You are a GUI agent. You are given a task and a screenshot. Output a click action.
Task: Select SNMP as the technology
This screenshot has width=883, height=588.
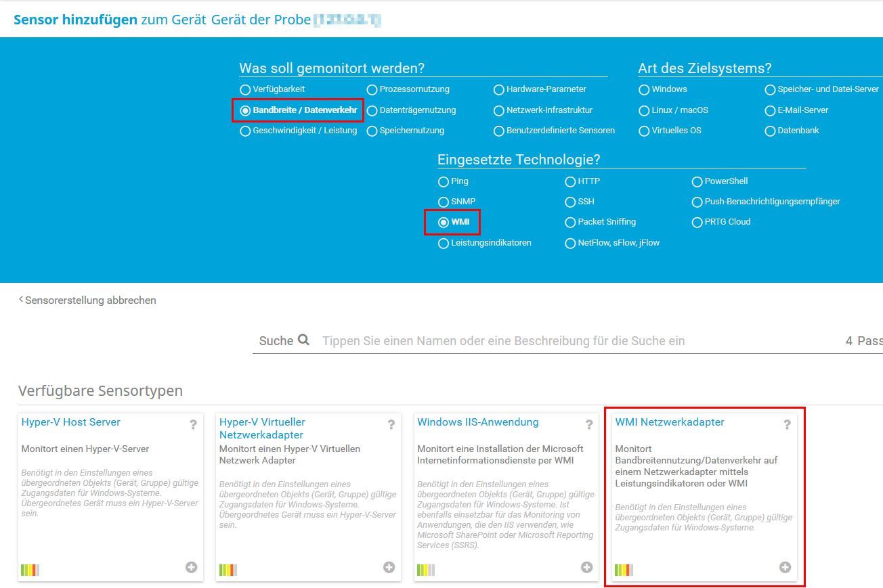point(444,202)
